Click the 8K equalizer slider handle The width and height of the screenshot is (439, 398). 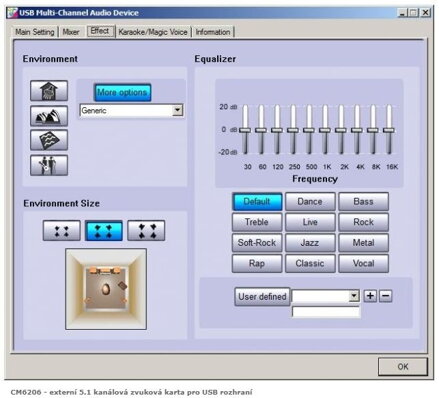373,130
